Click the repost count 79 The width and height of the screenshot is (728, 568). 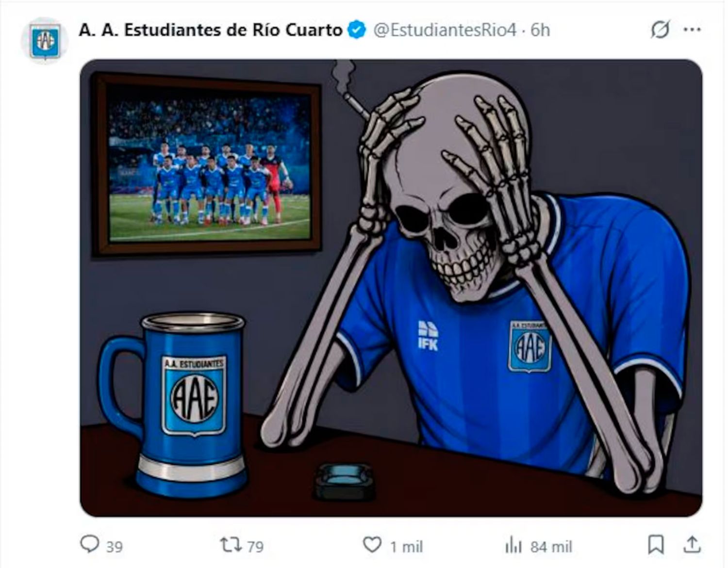point(255,547)
